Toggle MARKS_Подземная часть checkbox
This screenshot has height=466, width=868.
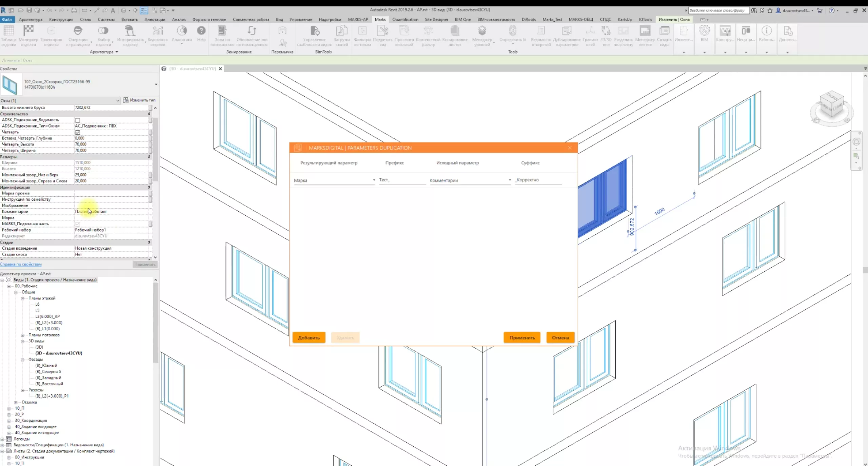[78, 224]
